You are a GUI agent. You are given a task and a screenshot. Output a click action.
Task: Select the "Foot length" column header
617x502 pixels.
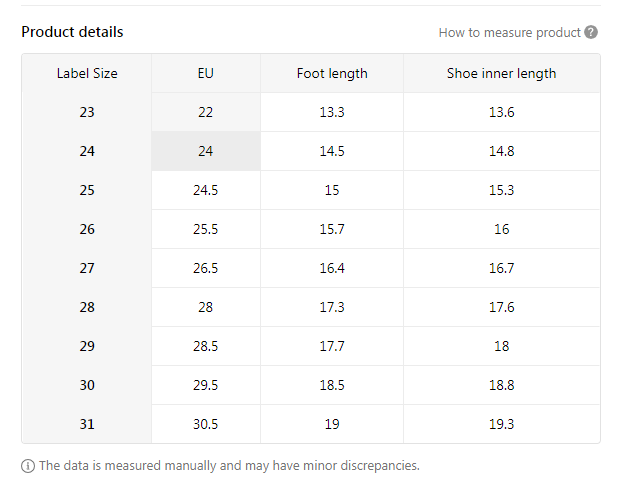(x=332, y=73)
